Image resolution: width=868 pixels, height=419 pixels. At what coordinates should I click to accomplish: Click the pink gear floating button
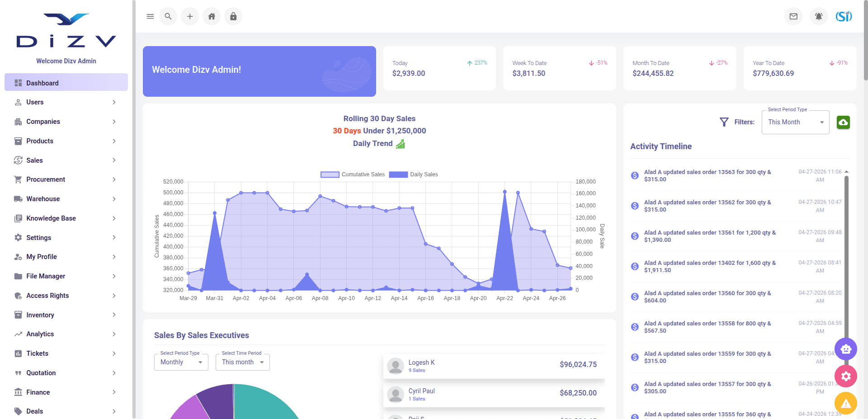(846, 376)
